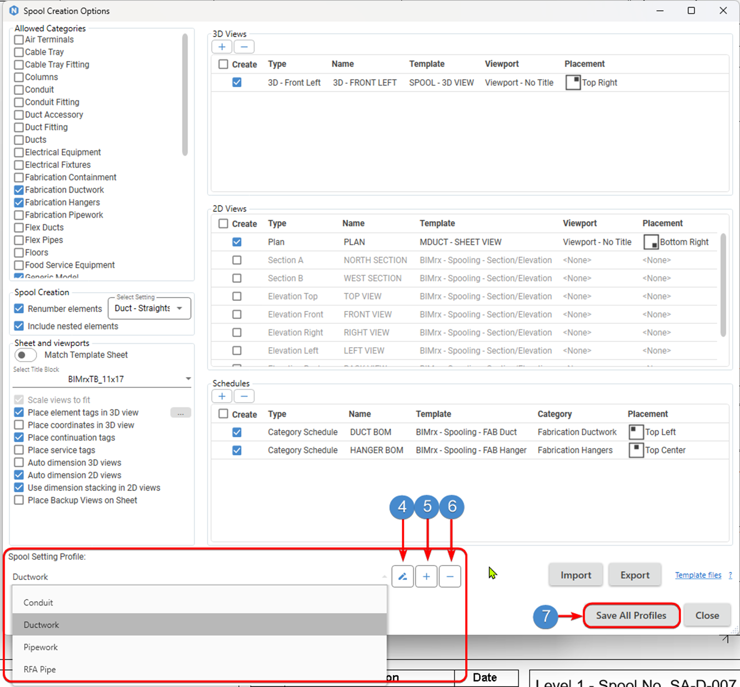Uncheck Create for DUCT BOM schedule
The width and height of the screenshot is (740, 687).
(x=237, y=432)
